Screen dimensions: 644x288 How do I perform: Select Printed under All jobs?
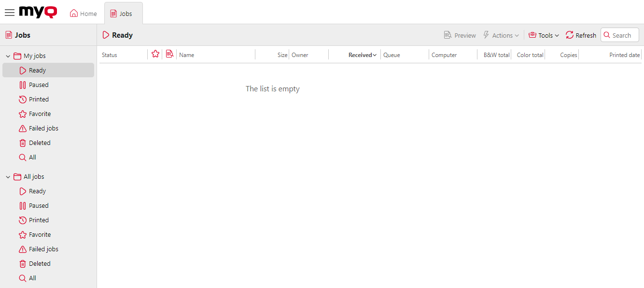coord(38,220)
